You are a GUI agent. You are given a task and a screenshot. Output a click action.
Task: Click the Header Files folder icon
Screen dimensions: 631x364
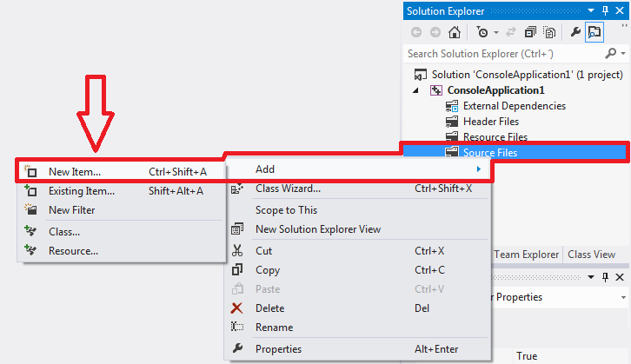pyautogui.click(x=452, y=122)
